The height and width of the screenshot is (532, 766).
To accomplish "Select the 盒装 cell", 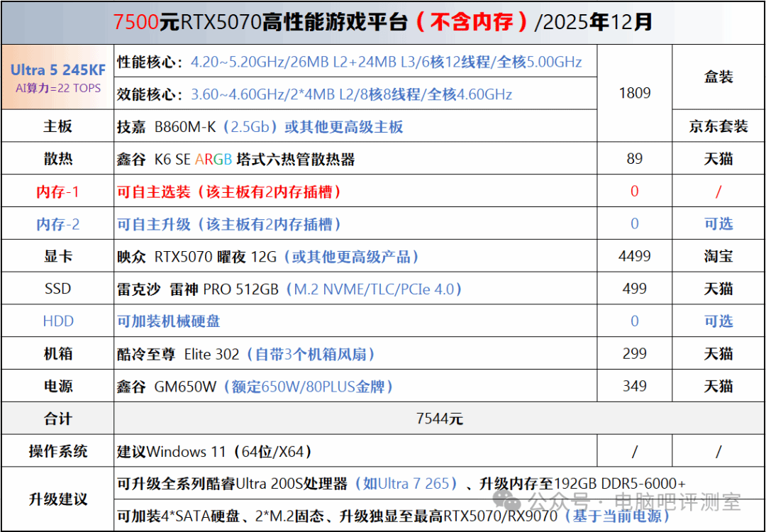I will [718, 77].
